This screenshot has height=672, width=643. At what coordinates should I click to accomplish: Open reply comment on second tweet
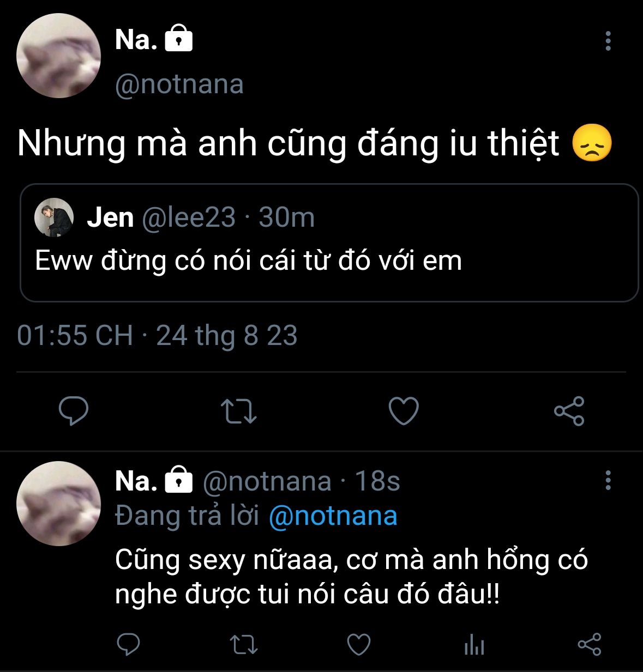pos(129,645)
